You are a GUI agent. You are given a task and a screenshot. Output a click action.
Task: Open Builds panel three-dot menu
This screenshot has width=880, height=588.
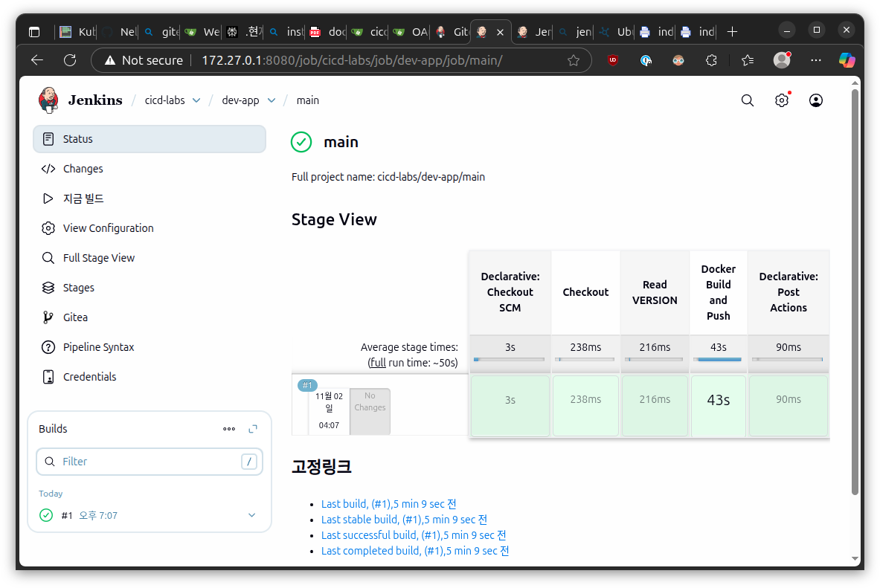229,429
